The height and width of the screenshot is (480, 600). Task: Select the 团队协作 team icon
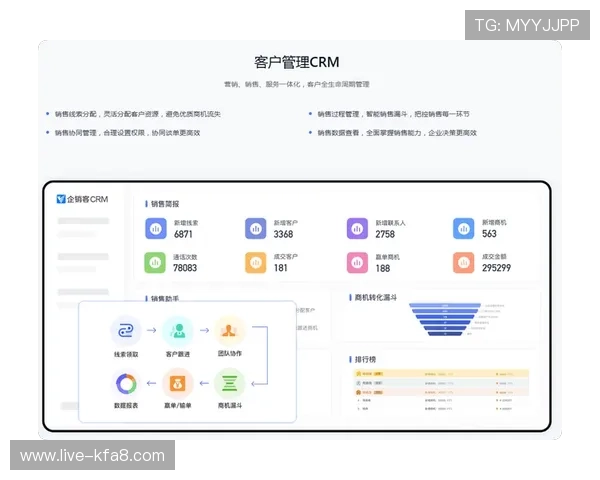(x=229, y=330)
